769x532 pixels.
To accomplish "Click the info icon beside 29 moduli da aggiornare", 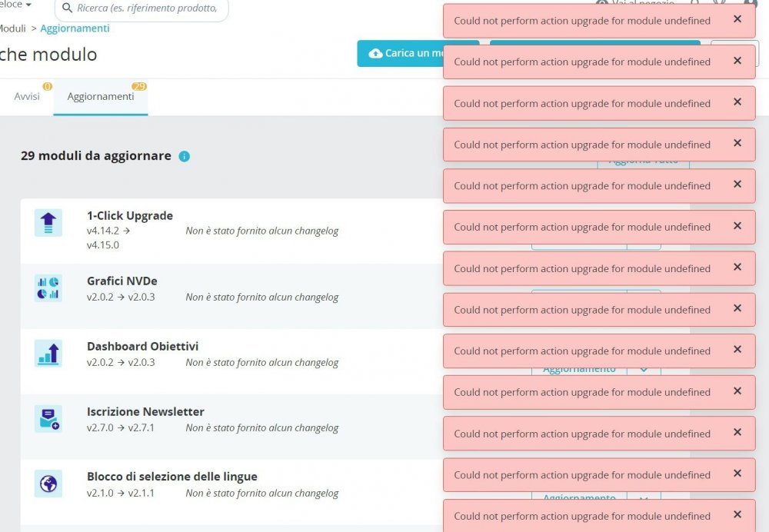I will (185, 156).
